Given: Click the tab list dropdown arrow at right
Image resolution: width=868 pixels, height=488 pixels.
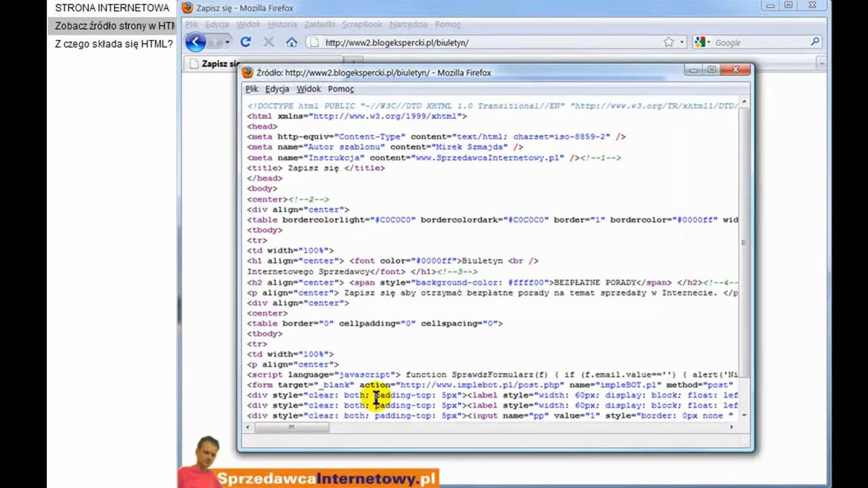Looking at the screenshot, I should coord(821,63).
